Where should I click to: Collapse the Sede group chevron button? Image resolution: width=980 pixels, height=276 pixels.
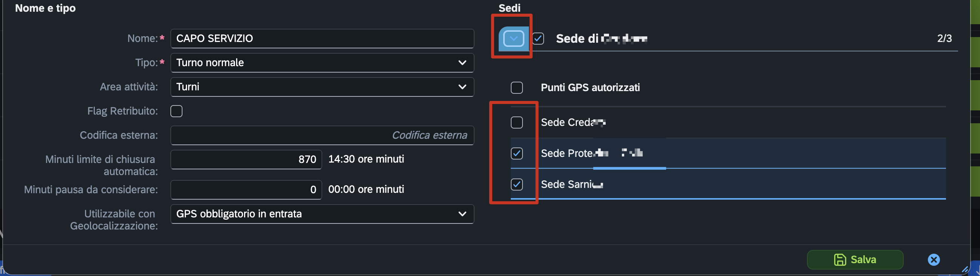coord(513,39)
